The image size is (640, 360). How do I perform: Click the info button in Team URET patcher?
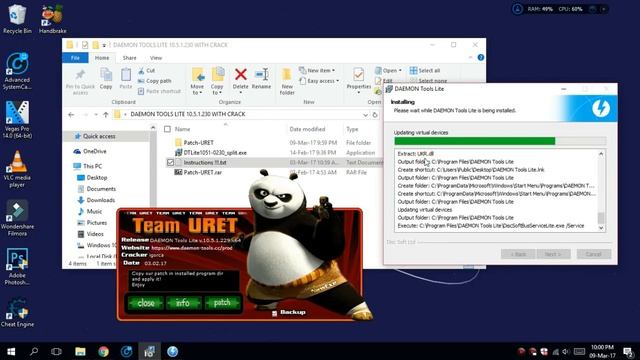tap(183, 303)
